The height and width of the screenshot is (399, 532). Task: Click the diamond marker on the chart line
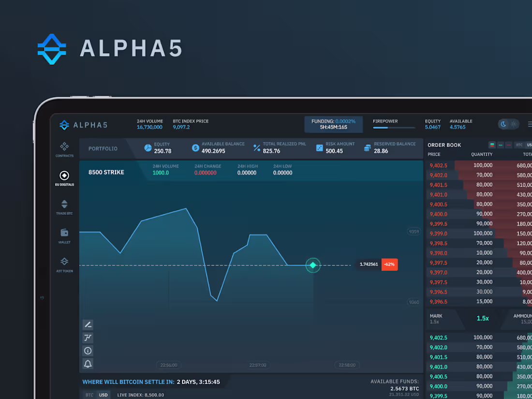coord(313,266)
